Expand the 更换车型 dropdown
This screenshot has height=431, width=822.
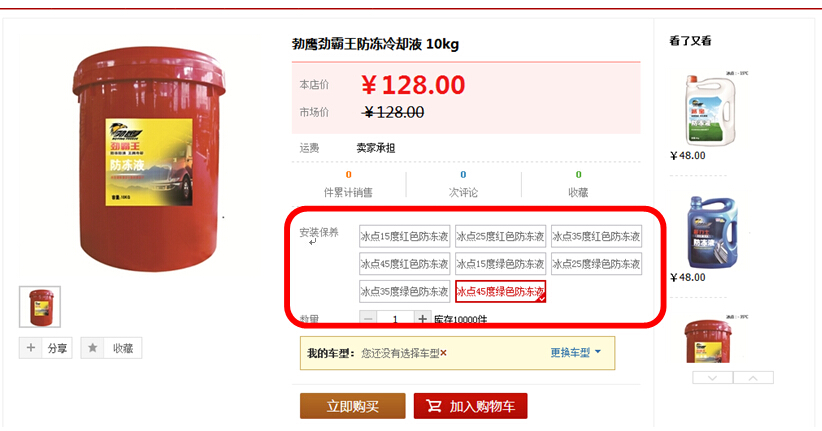(576, 352)
